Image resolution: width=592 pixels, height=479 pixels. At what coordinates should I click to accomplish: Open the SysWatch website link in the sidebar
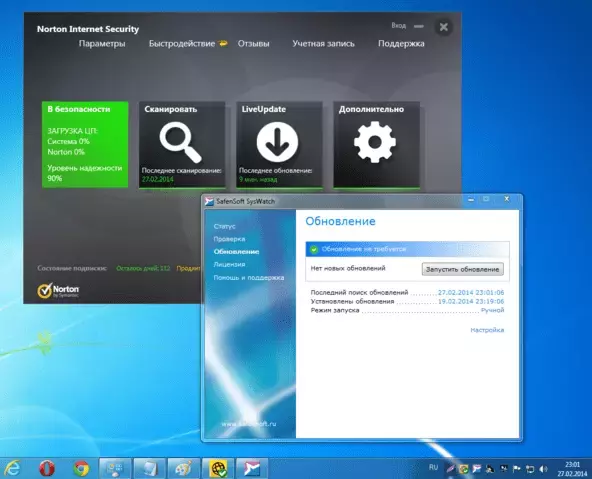[x=249, y=424]
